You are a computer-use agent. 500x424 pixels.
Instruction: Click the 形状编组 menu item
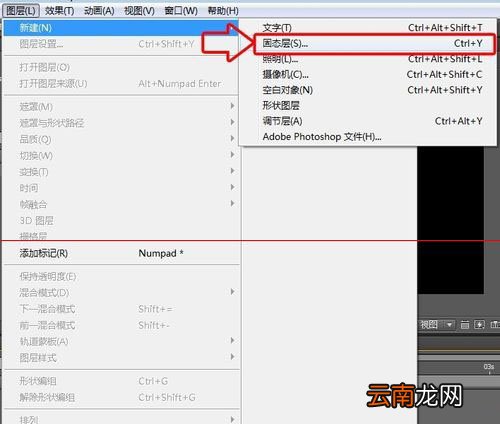[122, 381]
